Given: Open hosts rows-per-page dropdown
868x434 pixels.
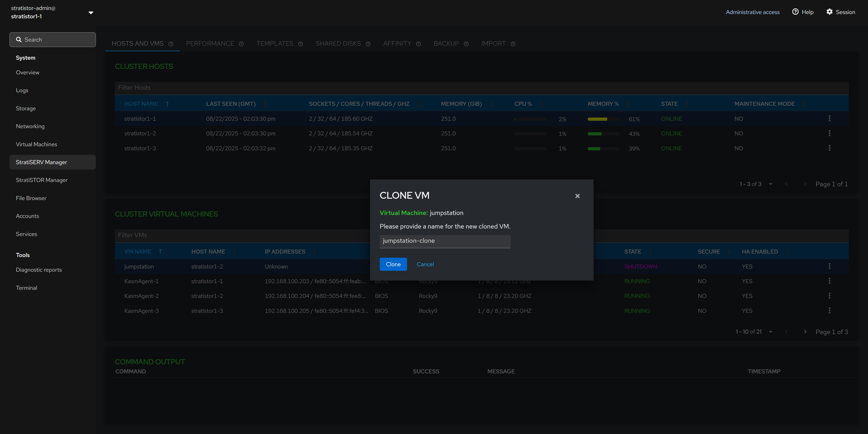Looking at the screenshot, I should 770,184.
